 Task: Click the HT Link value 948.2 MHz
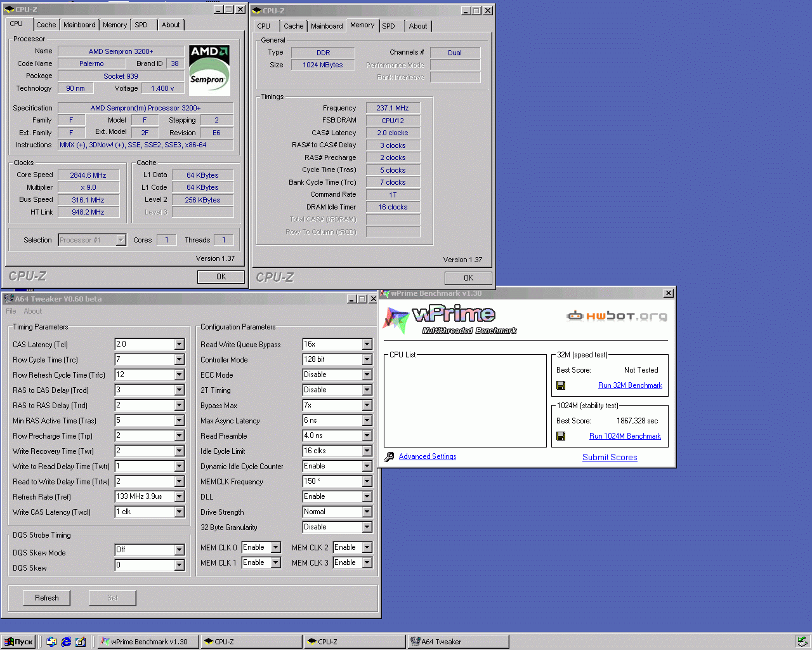[x=88, y=212]
